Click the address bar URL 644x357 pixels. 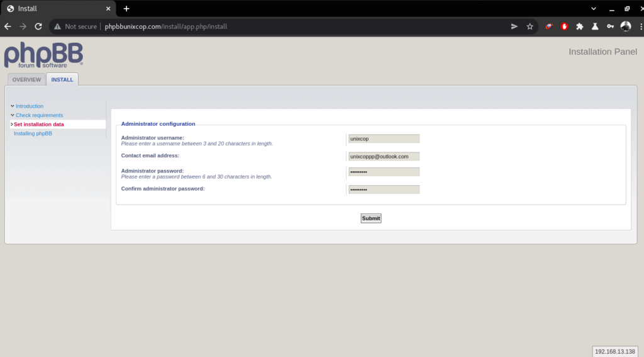tap(166, 26)
